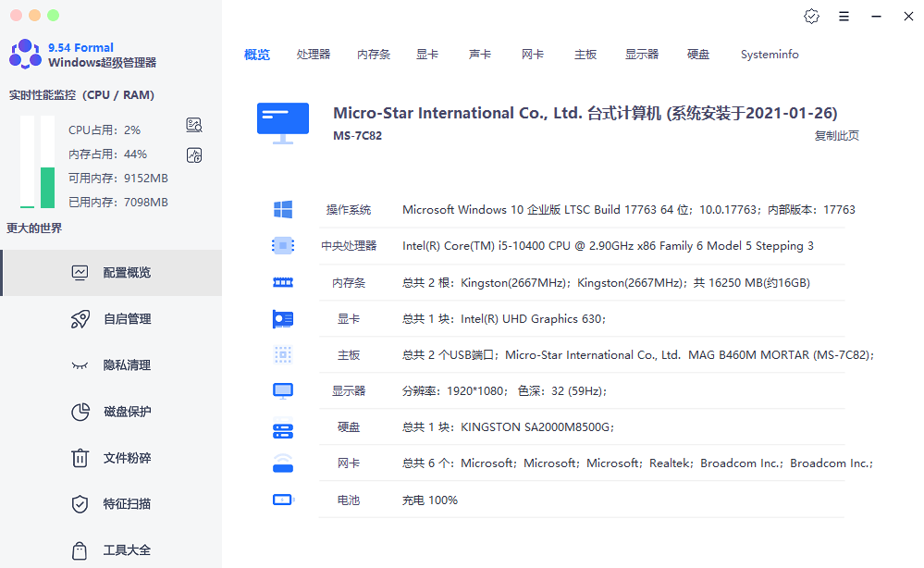The width and height of the screenshot is (924, 568).
Task: Click the yellow window dot at top-left
Action: [35, 16]
